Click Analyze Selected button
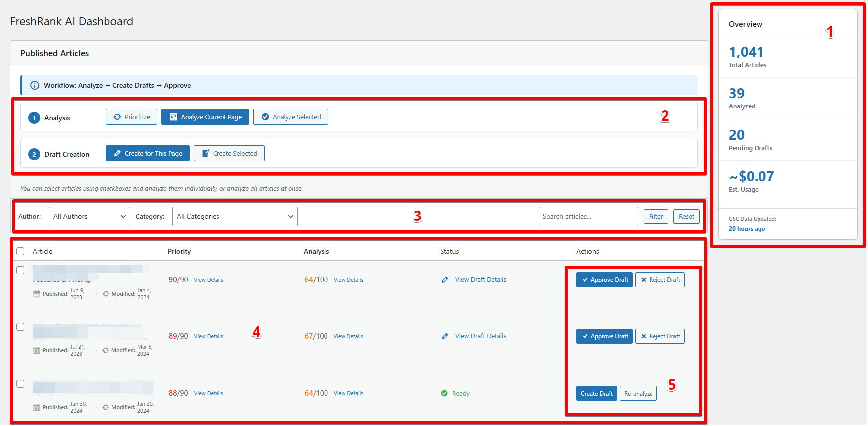This screenshot has height=426, width=868. pyautogui.click(x=291, y=117)
